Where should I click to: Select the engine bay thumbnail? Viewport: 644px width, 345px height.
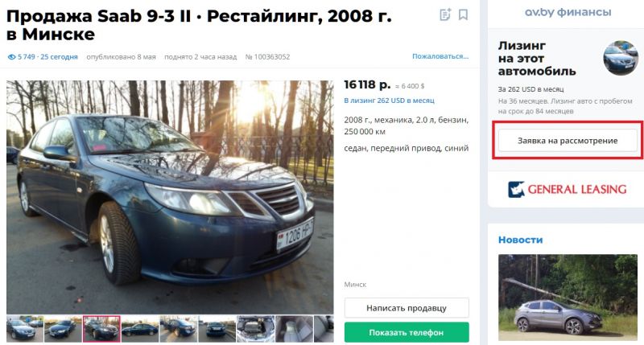tap(255, 329)
